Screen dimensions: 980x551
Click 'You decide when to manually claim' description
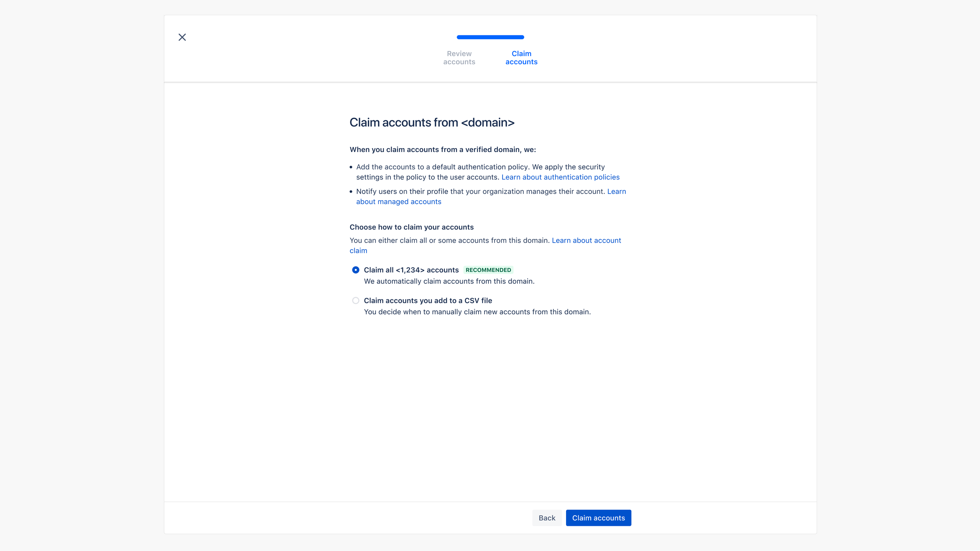[x=477, y=312]
